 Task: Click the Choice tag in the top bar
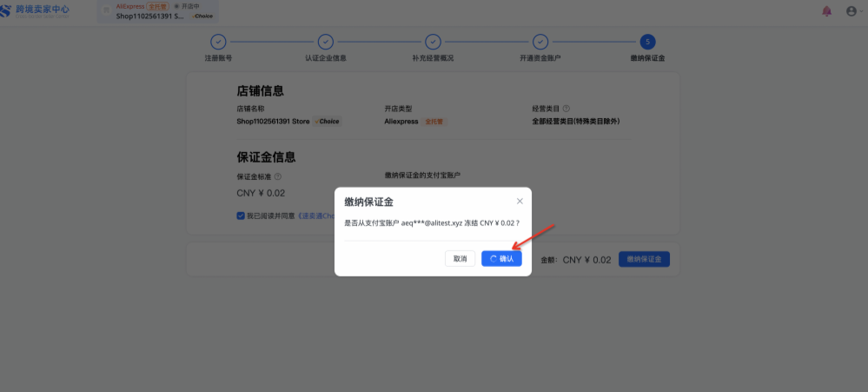[202, 16]
